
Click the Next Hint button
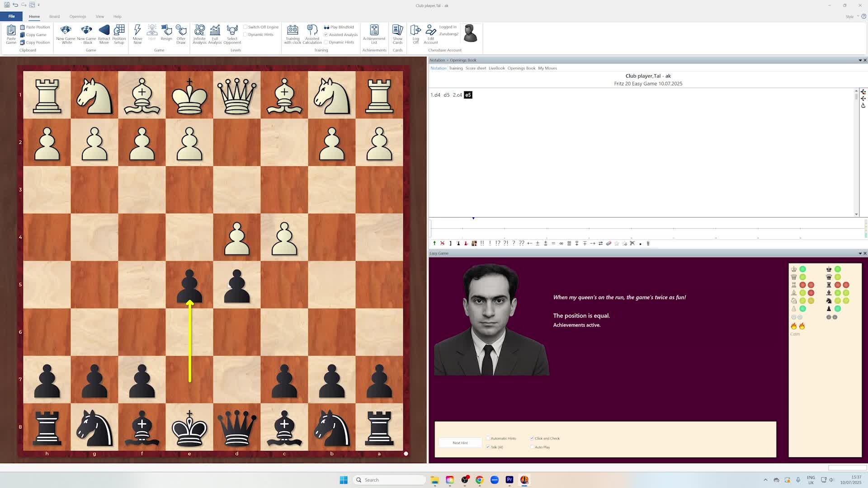pos(460,443)
